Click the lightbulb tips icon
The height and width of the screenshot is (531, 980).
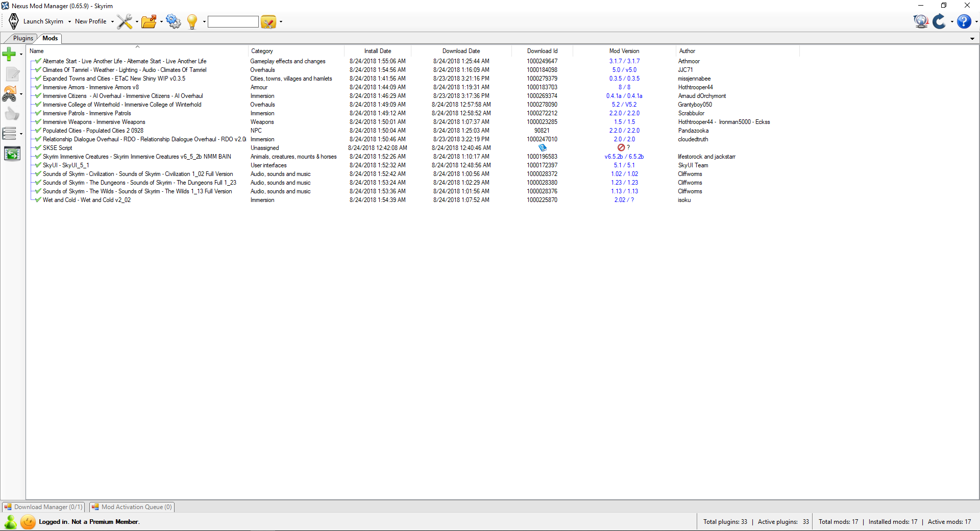pyautogui.click(x=192, y=21)
